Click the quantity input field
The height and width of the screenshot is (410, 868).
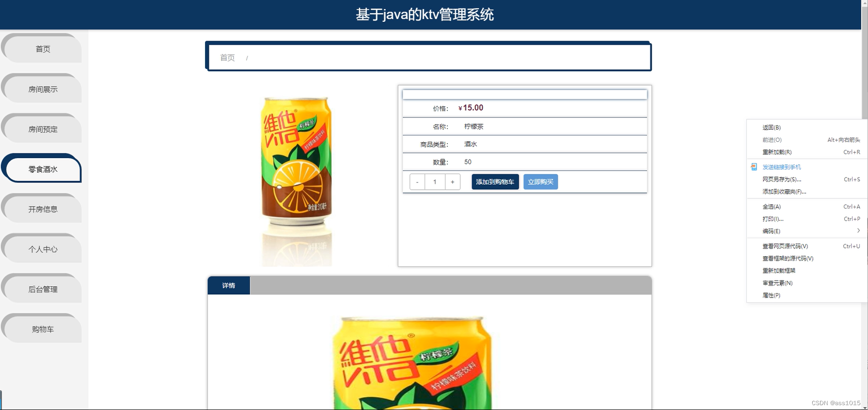435,182
